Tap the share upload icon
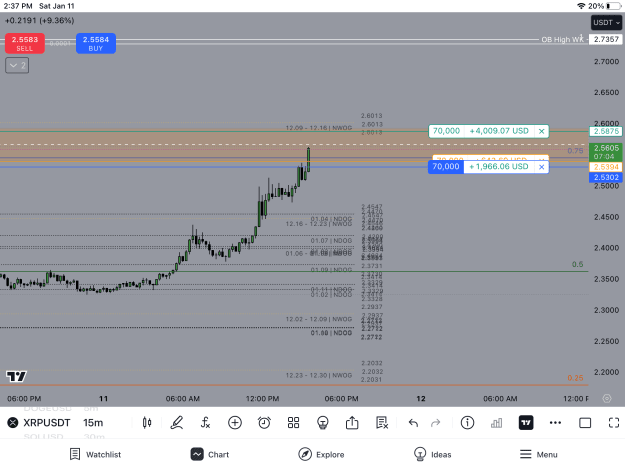Image resolution: width=625 pixels, height=469 pixels. click(x=352, y=423)
